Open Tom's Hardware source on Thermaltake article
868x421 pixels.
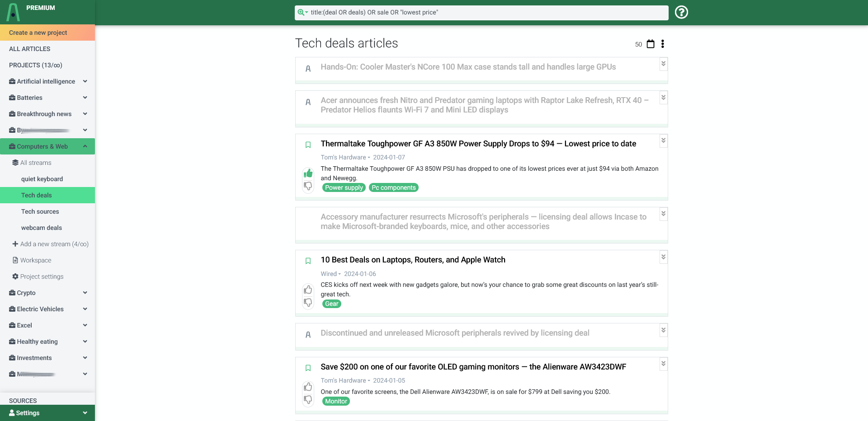coord(345,157)
